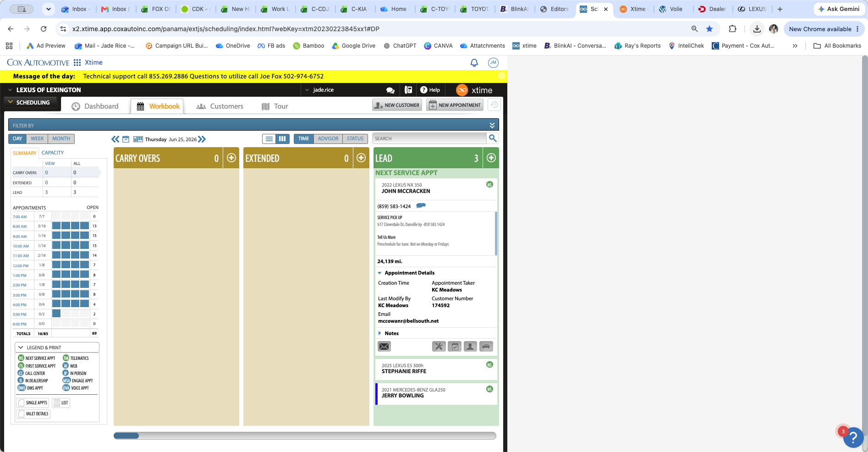The width and height of the screenshot is (868, 452).
Task: Open the notifications bell icon
Action: pos(474,63)
